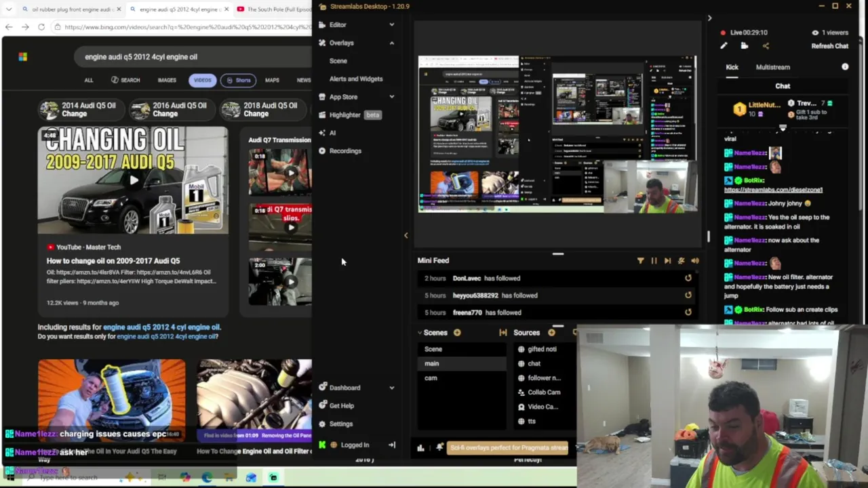The image size is (868, 488).
Task: Open the Scene overlays item
Action: coord(338,61)
